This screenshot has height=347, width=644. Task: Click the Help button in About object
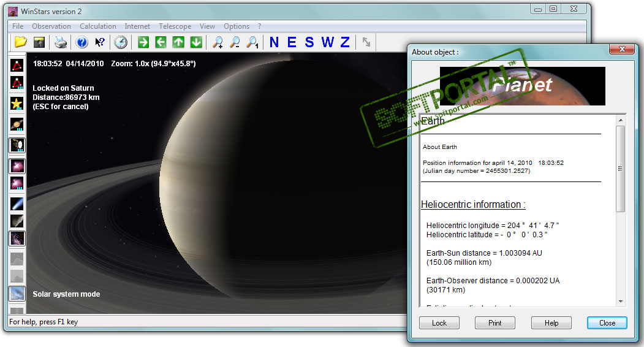[x=551, y=323]
